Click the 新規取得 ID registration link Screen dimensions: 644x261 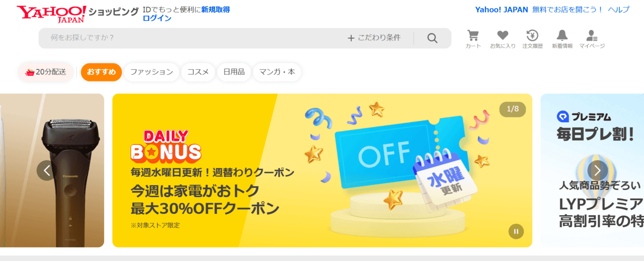pos(215,10)
